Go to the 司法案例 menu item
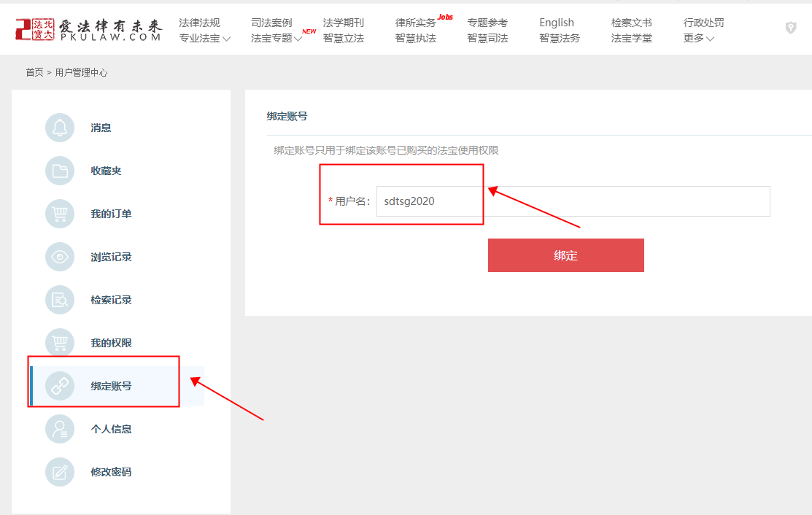 271,23
